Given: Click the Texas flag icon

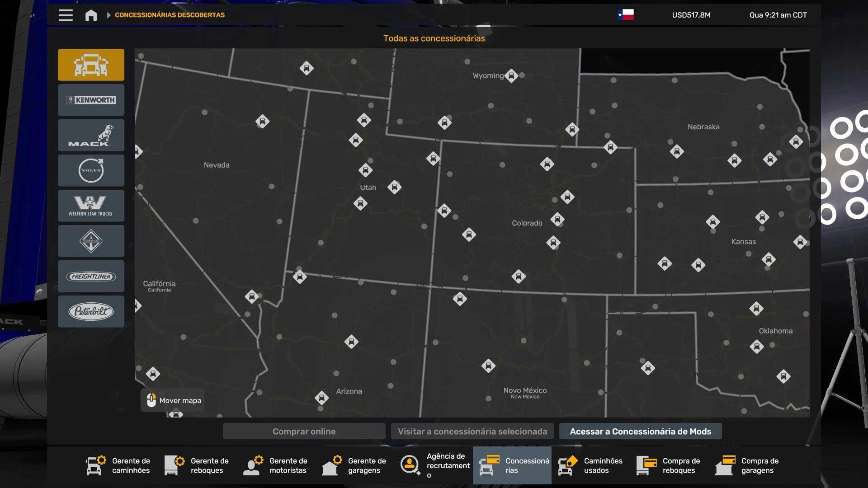Looking at the screenshot, I should (x=626, y=15).
